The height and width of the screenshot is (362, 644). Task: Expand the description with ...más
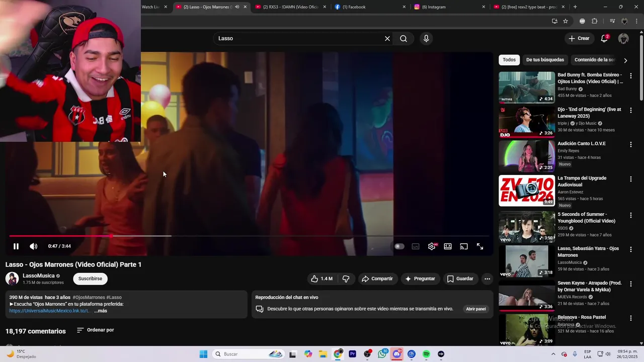101,311
